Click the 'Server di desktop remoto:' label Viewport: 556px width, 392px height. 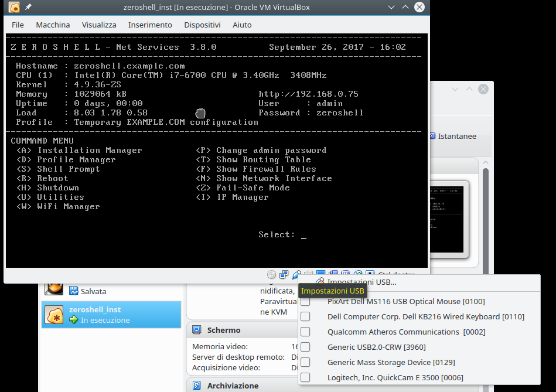tap(238, 357)
